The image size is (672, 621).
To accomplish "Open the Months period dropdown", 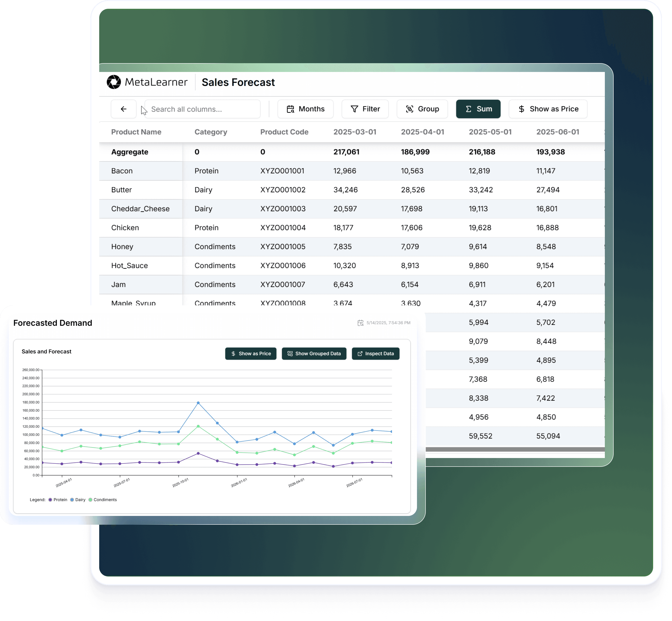I will [305, 109].
